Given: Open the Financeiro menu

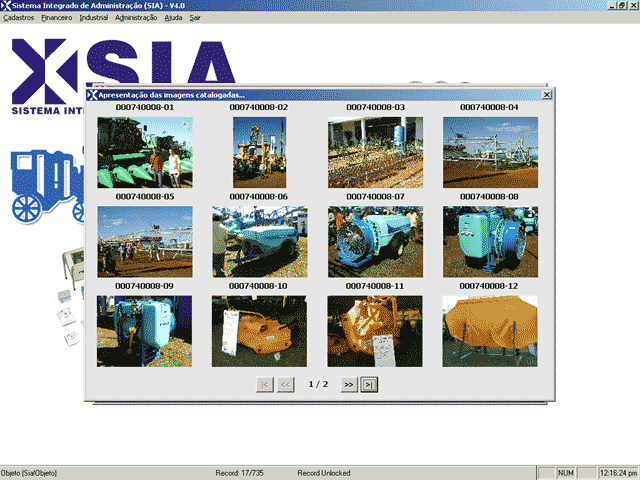Looking at the screenshot, I should [x=56, y=18].
